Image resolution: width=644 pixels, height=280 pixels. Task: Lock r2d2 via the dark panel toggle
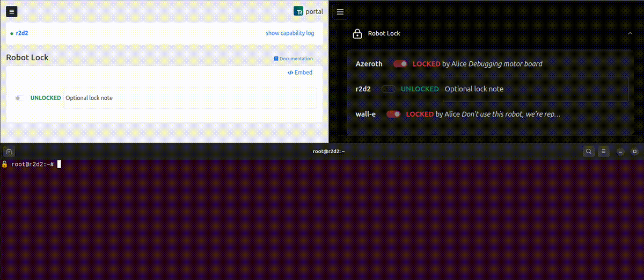pos(388,89)
